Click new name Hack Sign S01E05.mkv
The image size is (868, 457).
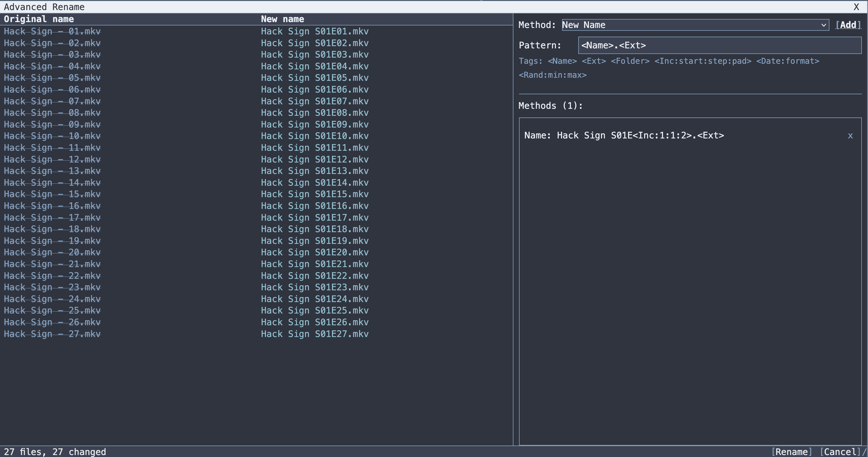[x=315, y=78]
